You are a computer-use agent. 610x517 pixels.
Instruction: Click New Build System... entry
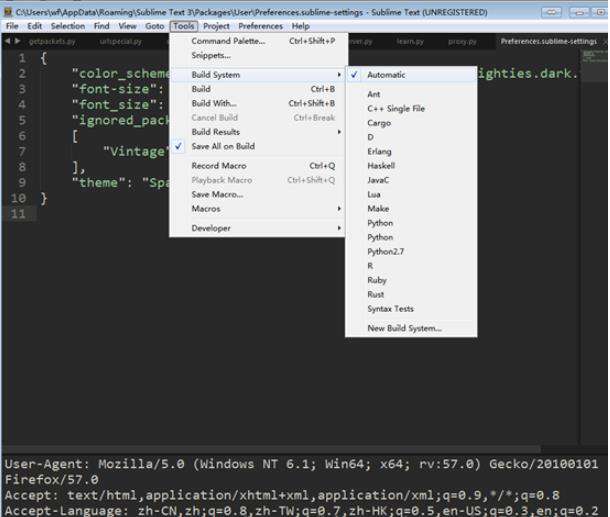pyautogui.click(x=411, y=328)
